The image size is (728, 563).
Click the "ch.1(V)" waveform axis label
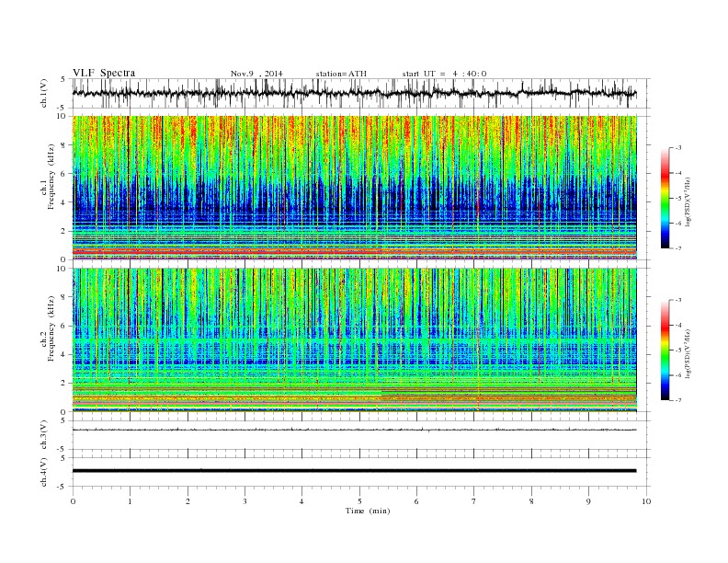[44, 93]
